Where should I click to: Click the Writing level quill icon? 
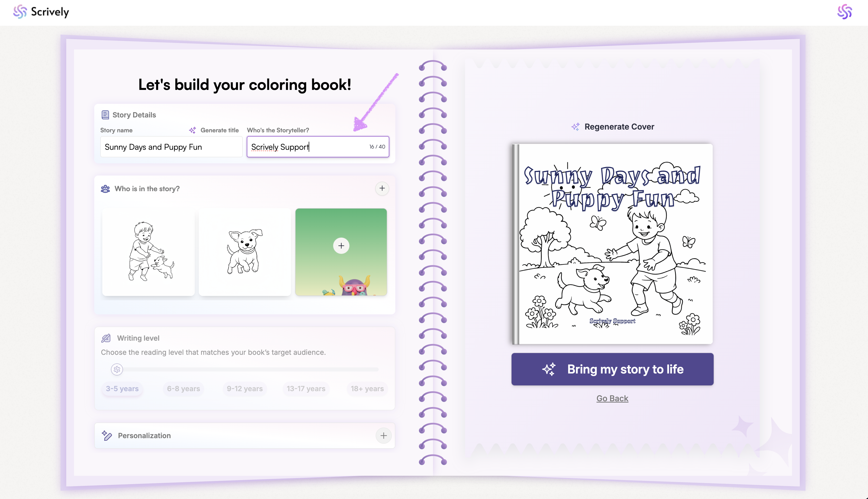click(x=106, y=338)
